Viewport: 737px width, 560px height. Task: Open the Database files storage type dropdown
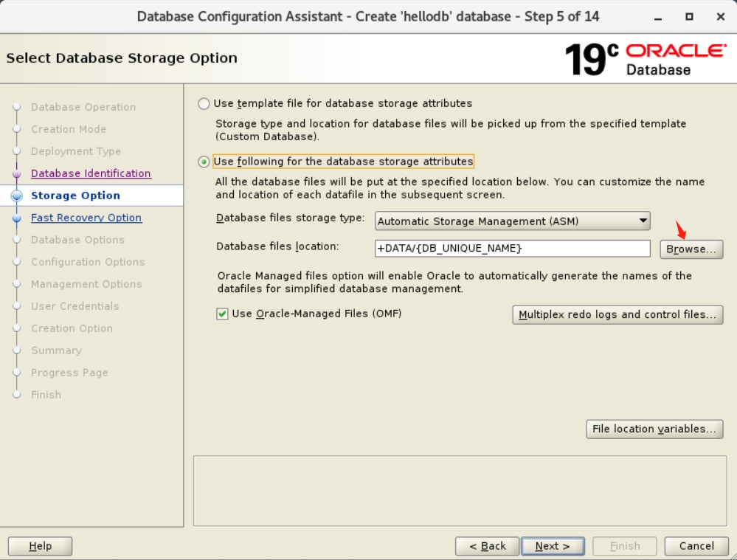pos(512,221)
